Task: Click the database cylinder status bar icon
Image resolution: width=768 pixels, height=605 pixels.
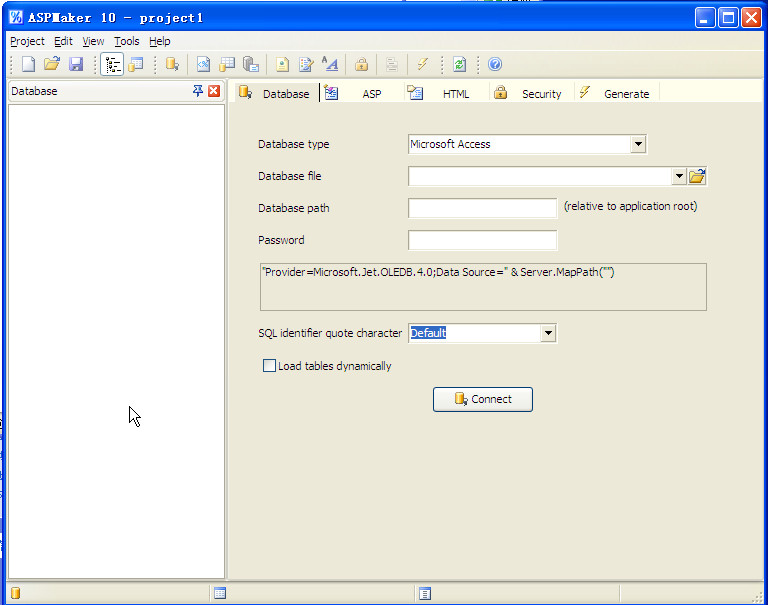Action: tap(16, 593)
